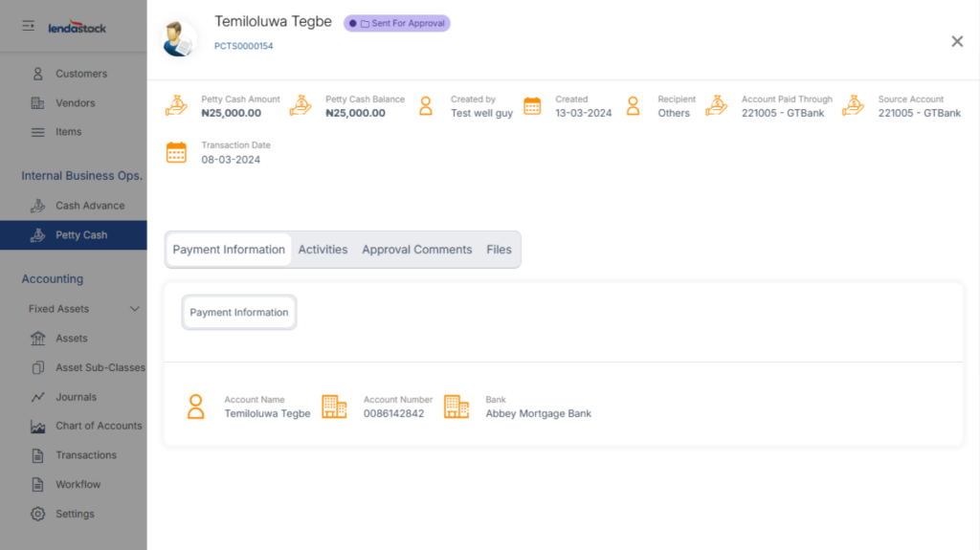Click the Cash Advance hand icon

click(x=38, y=206)
